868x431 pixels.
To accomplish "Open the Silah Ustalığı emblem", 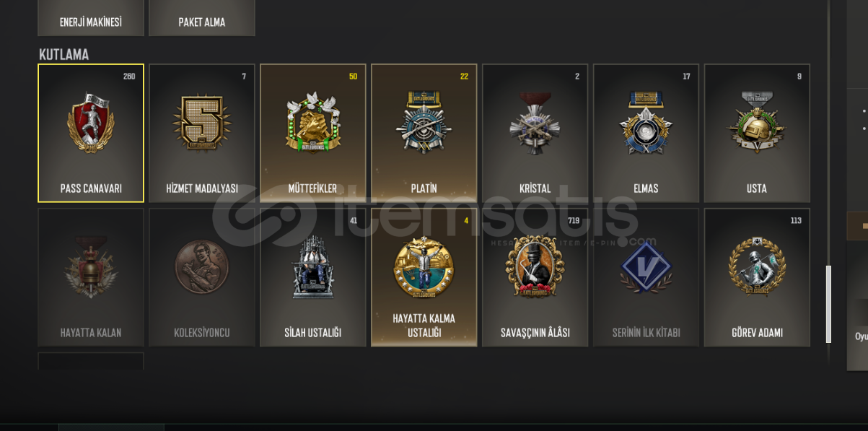I will 313,277.
